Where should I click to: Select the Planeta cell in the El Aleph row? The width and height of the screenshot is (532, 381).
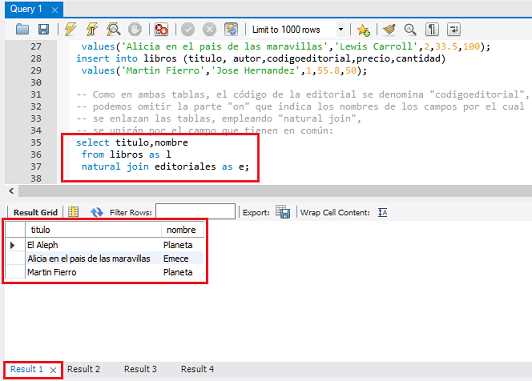183,245
